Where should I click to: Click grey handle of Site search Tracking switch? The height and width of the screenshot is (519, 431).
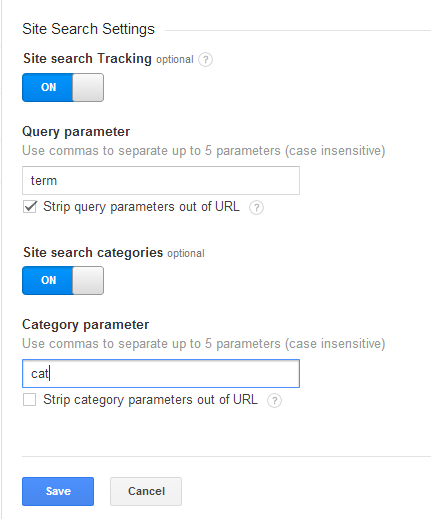click(88, 87)
